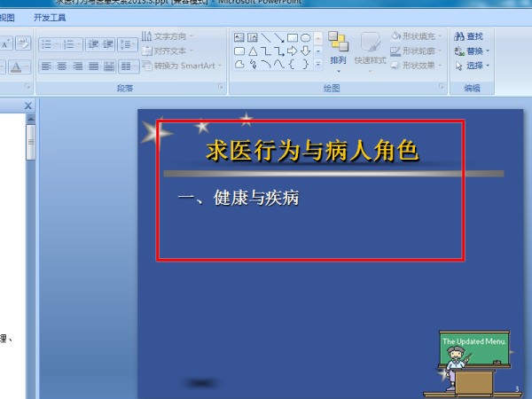Viewport: 532px width, 399px height.
Task: Toggle align text right
Action: [x=77, y=66]
